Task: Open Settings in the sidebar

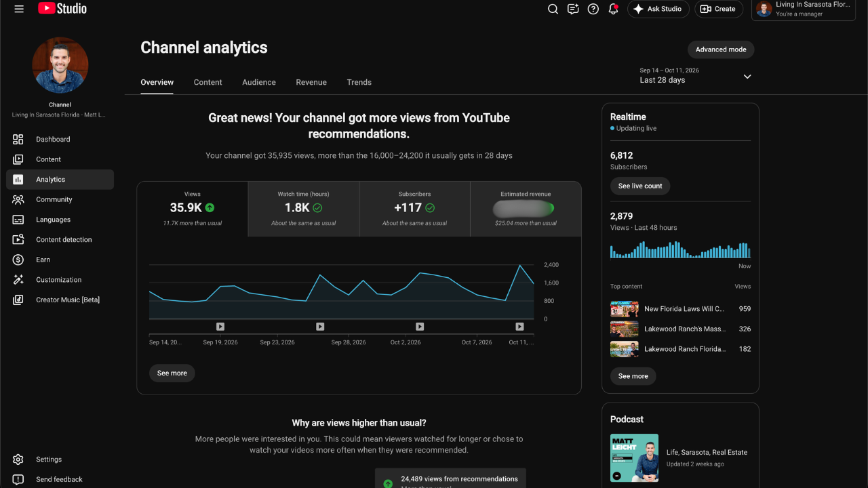Action: click(x=60, y=460)
